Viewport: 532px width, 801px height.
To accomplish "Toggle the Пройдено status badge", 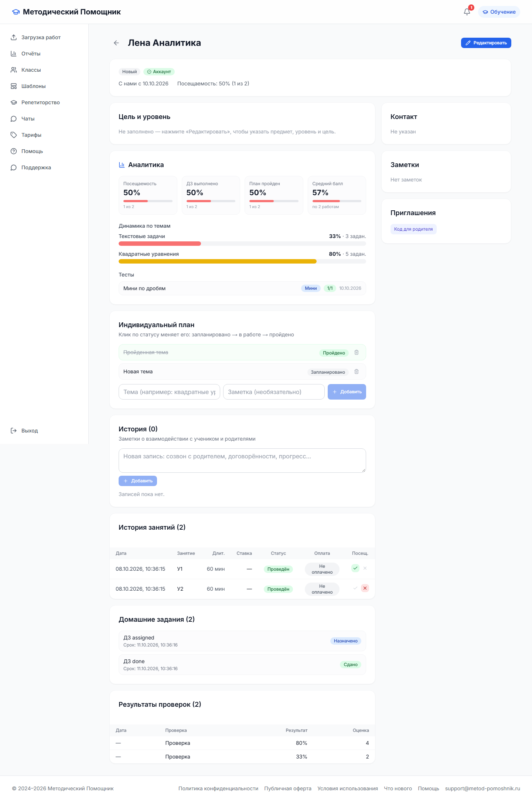I will click(x=334, y=353).
